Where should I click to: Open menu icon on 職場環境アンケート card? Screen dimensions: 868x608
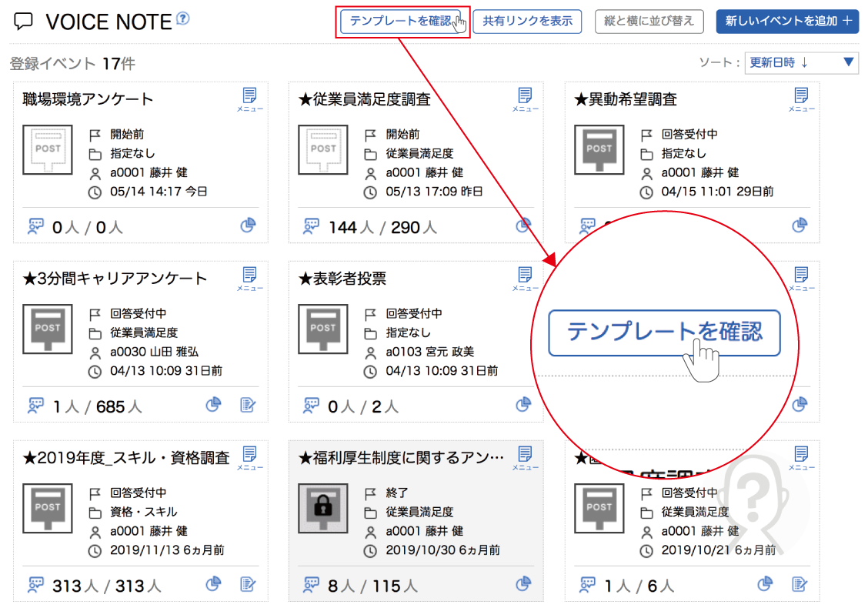[x=249, y=99]
